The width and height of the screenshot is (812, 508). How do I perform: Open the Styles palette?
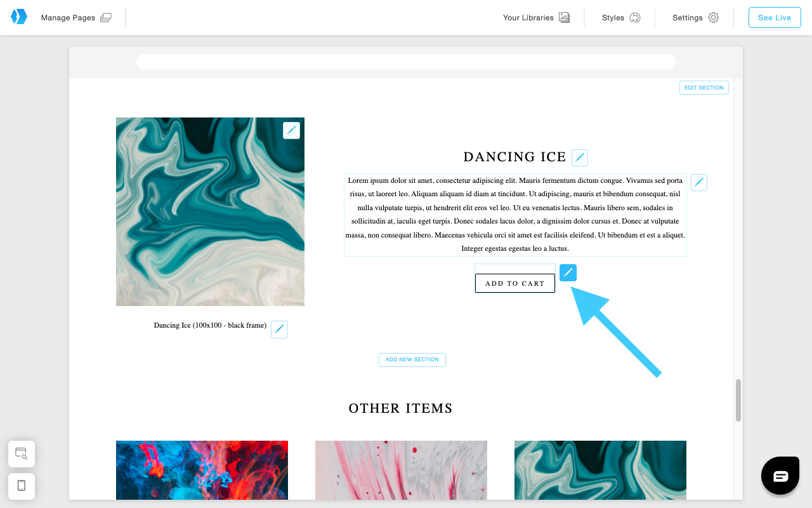click(x=621, y=18)
